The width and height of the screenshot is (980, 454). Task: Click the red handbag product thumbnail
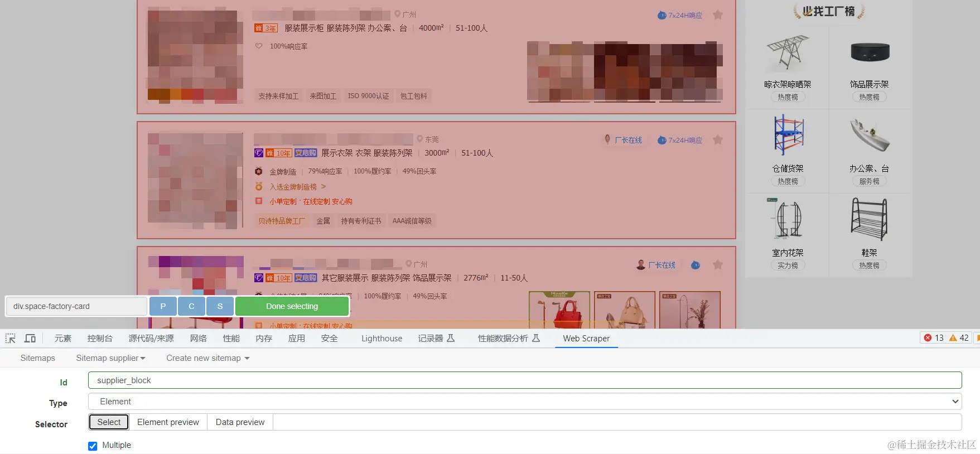(559, 310)
